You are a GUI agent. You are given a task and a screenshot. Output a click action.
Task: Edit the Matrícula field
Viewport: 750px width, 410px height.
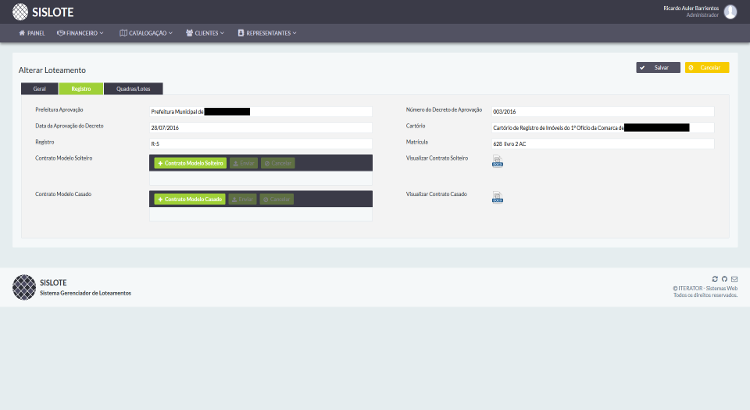(x=603, y=144)
